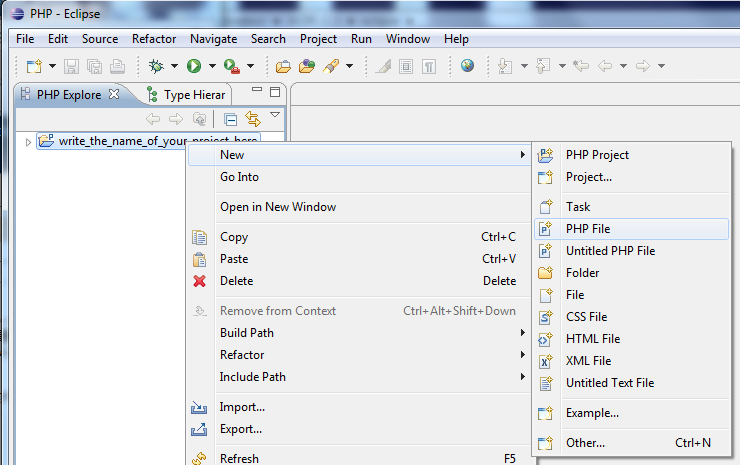The image size is (740, 465).
Task: Switch to the PHP Explorer tab
Action: tap(69, 95)
